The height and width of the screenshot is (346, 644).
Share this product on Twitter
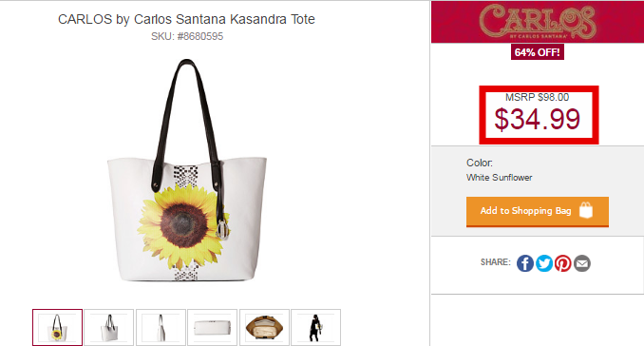point(544,263)
